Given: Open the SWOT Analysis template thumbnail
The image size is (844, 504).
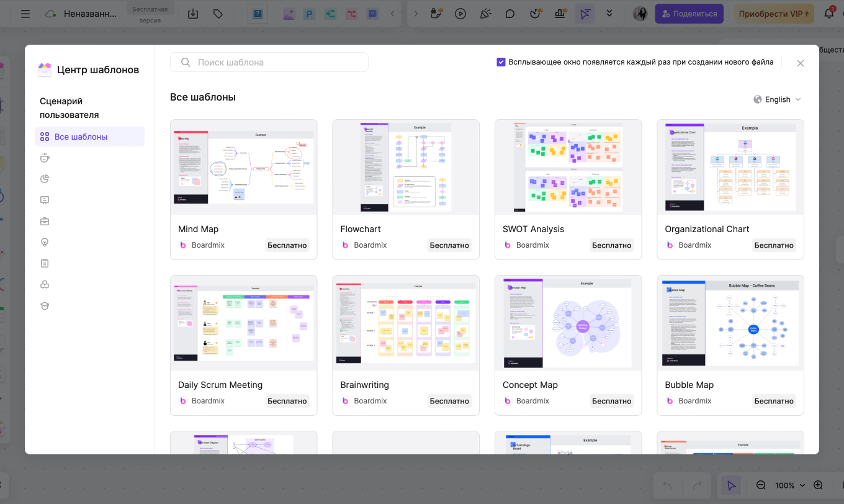Looking at the screenshot, I should 568,167.
